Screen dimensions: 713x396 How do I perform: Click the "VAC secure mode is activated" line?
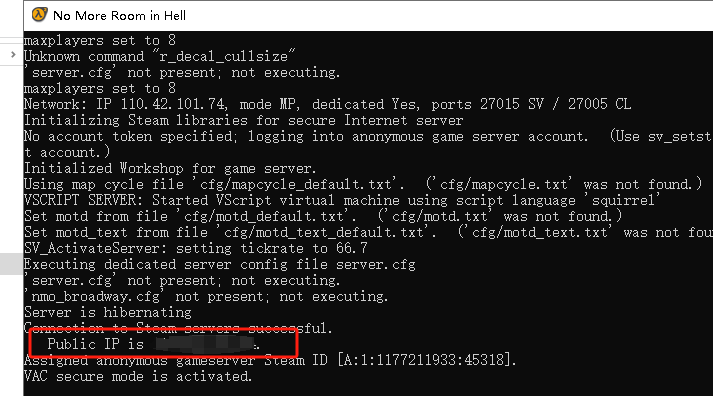pos(138,376)
